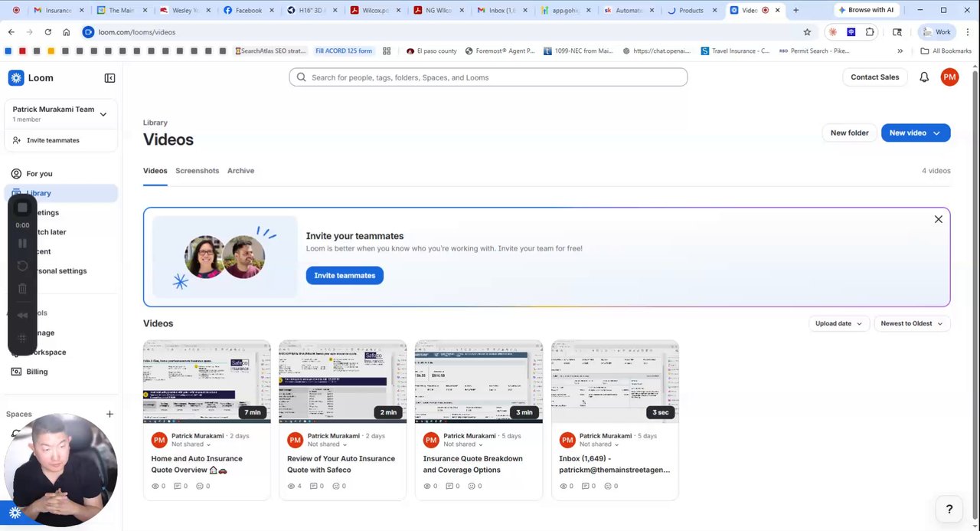Viewport: 980px width, 531px height.
Task: Open Library in the sidebar
Action: click(x=61, y=193)
